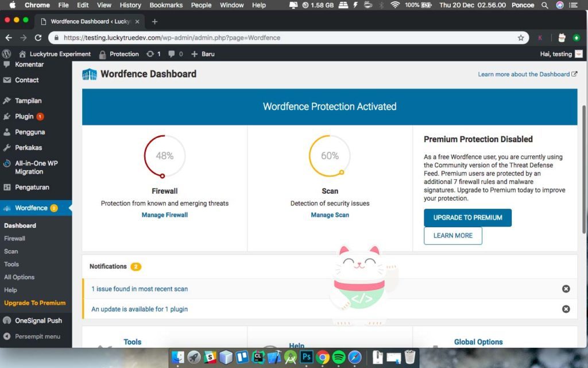Image resolution: width=588 pixels, height=368 pixels.
Task: Open Pengaturan settings menu
Action: tap(32, 187)
